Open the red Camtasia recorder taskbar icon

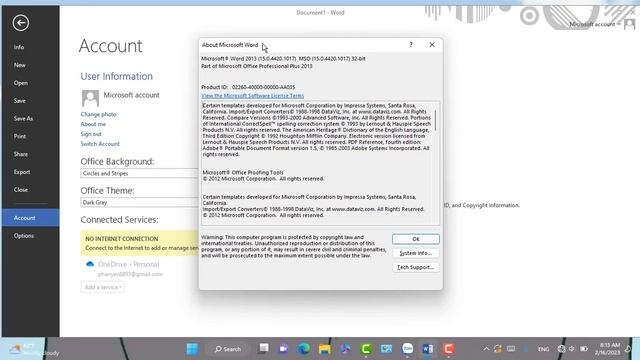[x=448, y=349]
